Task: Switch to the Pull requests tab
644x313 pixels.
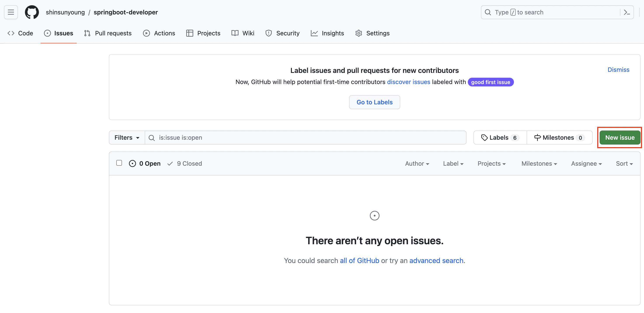Action: point(108,33)
